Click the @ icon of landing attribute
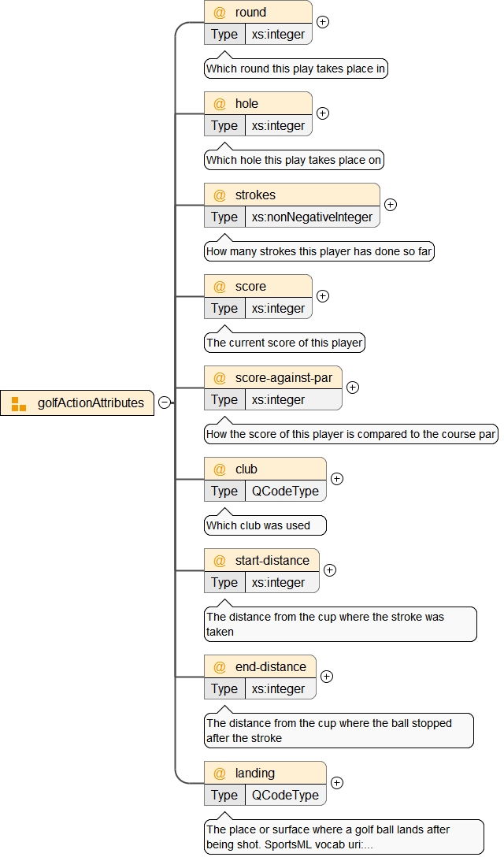504x857 pixels. click(220, 774)
